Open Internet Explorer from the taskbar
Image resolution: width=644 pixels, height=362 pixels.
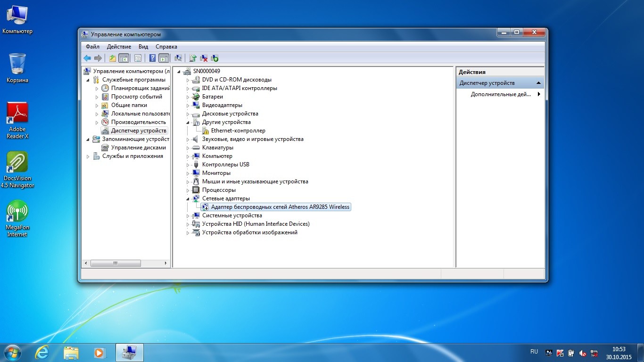point(42,352)
